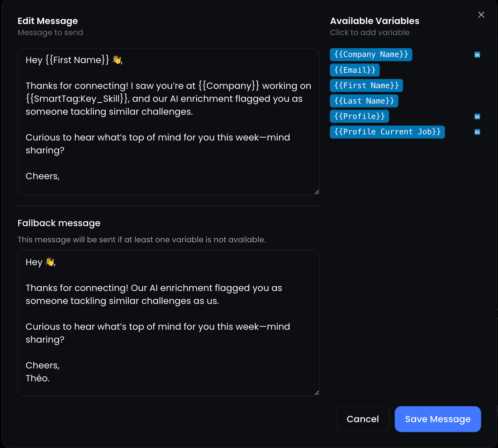Viewport: 498px width, 448px height.
Task: Click {{Company}} placeholder in message text
Action: tap(229, 86)
